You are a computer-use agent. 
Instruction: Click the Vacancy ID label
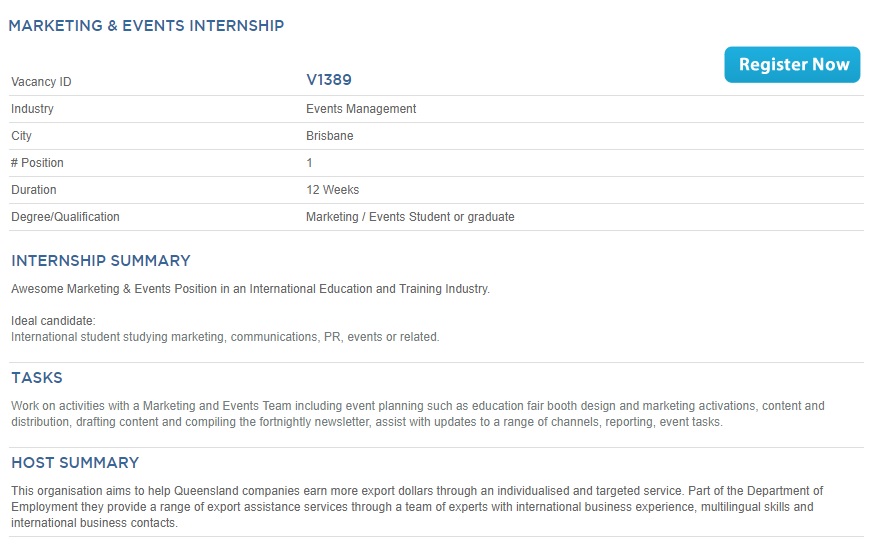[x=41, y=82]
